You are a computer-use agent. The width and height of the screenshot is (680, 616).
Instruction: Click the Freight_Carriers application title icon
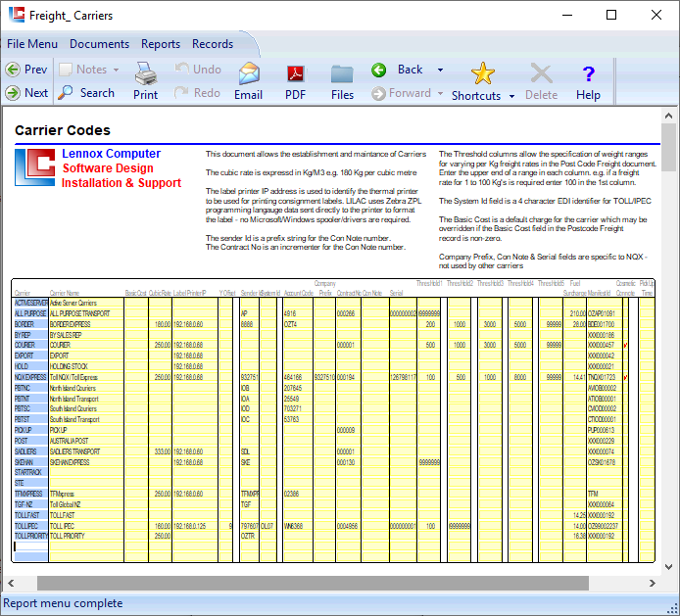(x=17, y=15)
